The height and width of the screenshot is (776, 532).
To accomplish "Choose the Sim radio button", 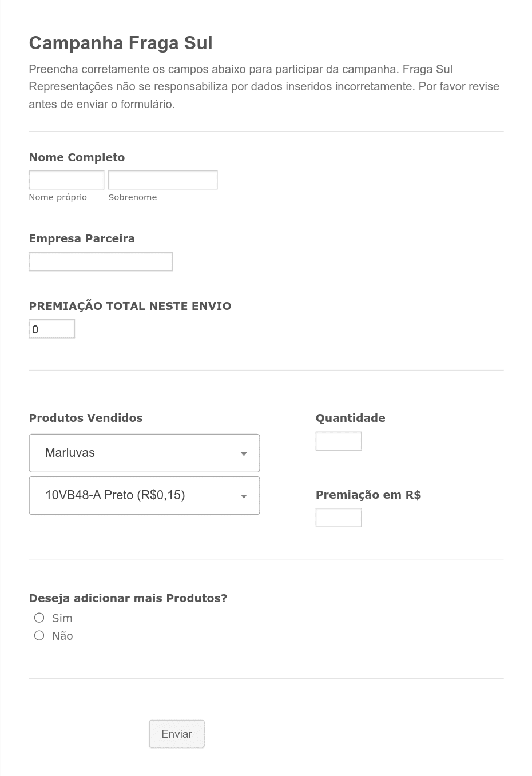I will pos(39,618).
